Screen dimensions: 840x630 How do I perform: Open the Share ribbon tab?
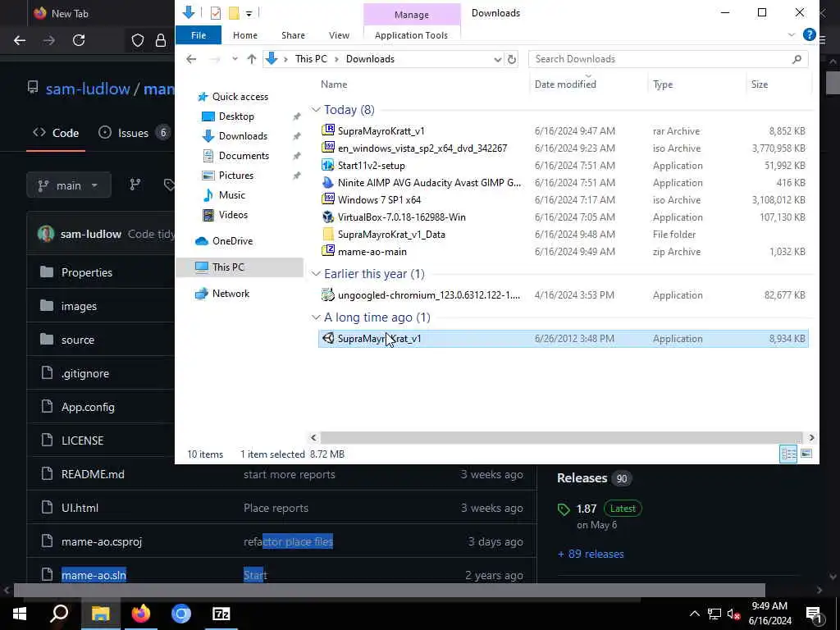[x=293, y=35]
